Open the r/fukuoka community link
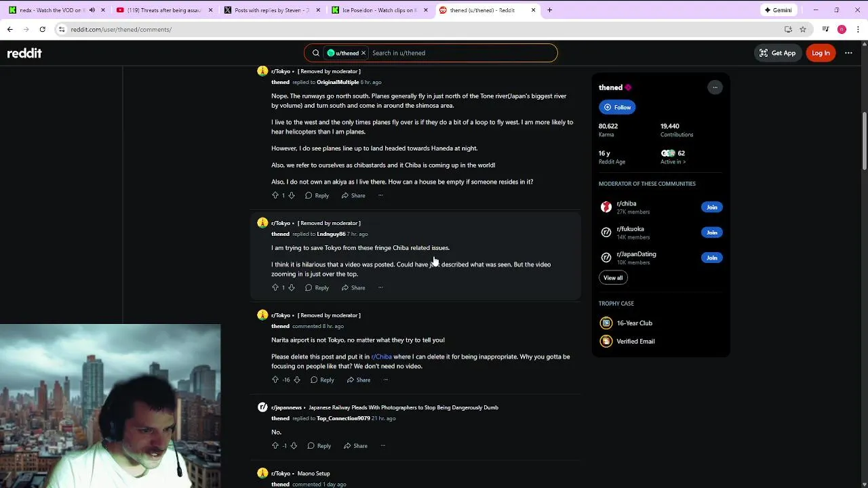This screenshot has width=868, height=488. pos(630,229)
